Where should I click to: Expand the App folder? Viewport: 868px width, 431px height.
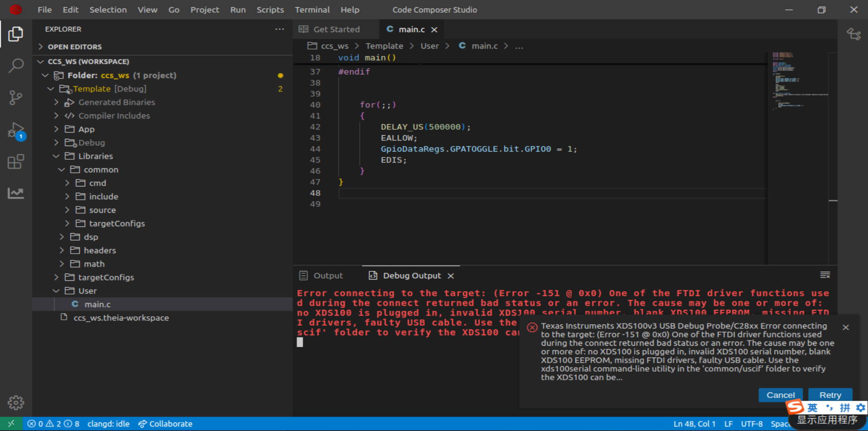tap(56, 129)
